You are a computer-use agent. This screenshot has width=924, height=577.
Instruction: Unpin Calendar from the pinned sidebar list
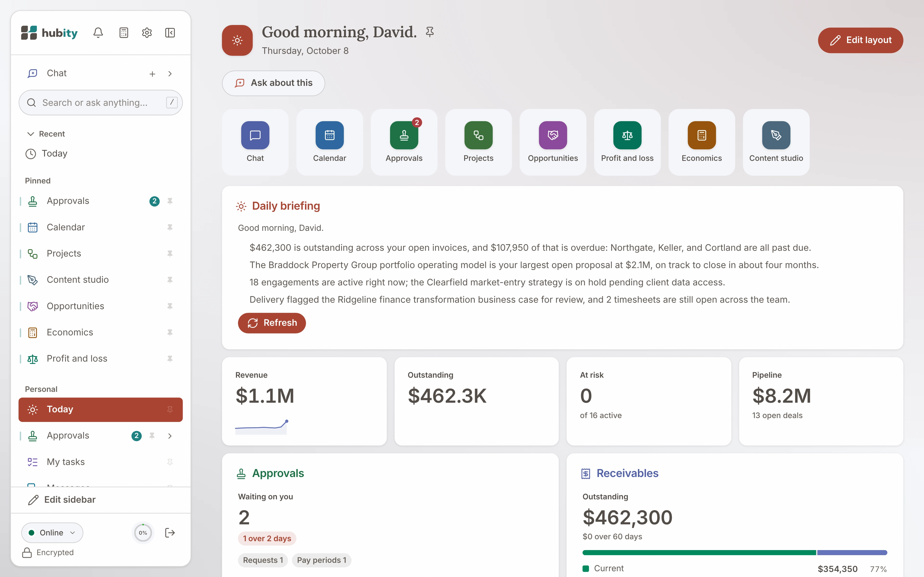click(170, 227)
